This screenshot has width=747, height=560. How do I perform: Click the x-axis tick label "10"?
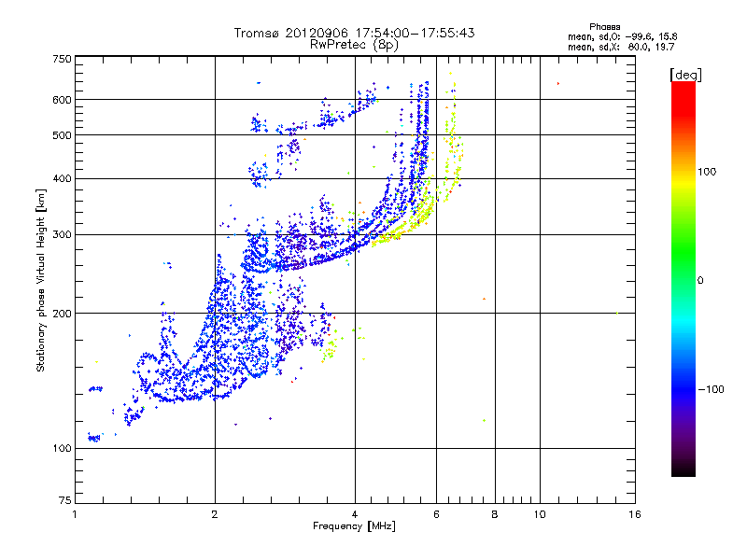[540, 514]
